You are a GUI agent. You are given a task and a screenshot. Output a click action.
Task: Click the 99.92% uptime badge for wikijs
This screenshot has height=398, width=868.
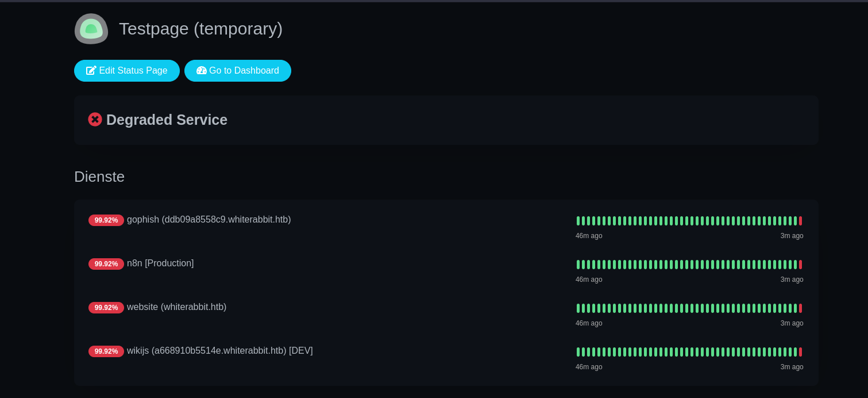(x=106, y=351)
